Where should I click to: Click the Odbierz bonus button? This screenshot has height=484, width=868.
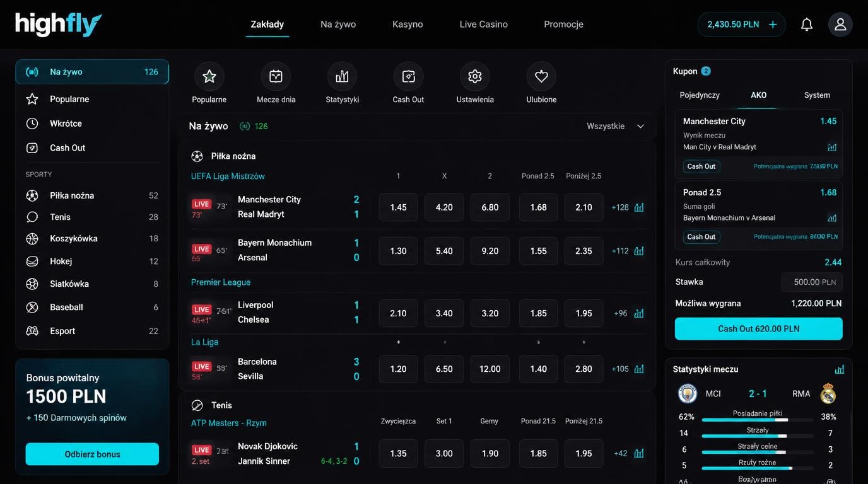92,454
